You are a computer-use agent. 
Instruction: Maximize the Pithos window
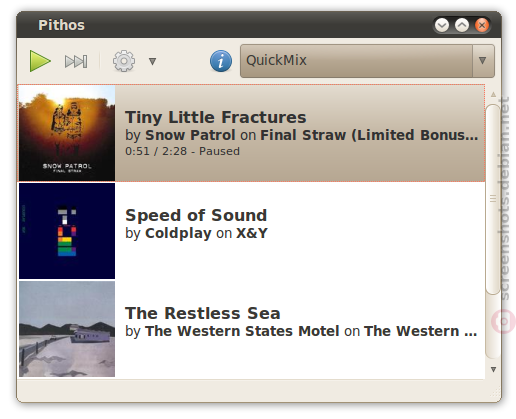(462, 25)
